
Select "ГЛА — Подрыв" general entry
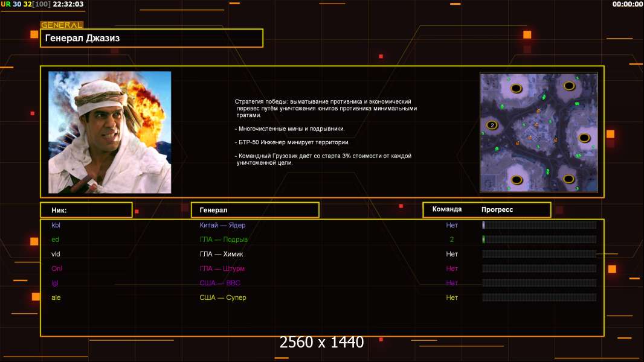click(224, 240)
